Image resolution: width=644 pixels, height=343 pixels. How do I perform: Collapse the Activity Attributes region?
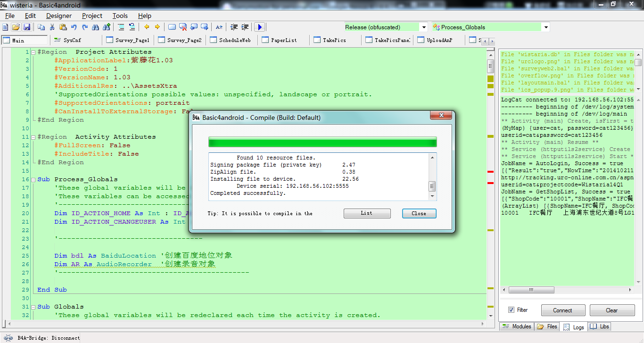(x=33, y=137)
